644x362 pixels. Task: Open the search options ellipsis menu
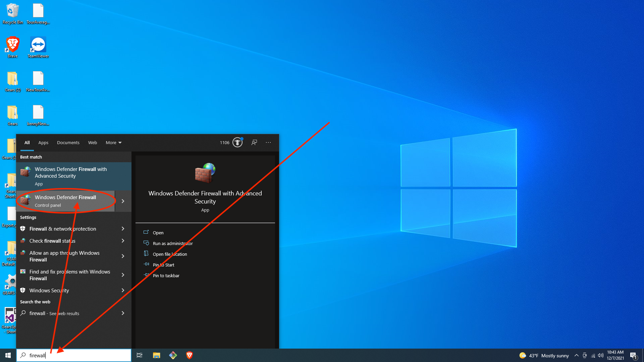pos(268,142)
